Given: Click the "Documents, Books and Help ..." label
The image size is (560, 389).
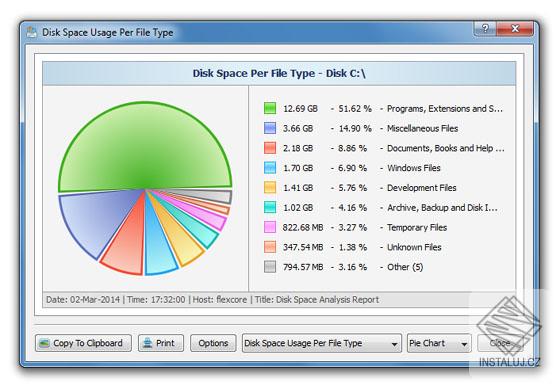Looking at the screenshot, I should (446, 148).
